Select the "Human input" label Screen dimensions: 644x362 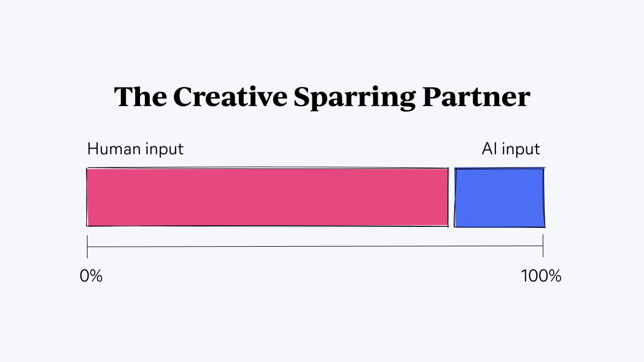(x=135, y=149)
